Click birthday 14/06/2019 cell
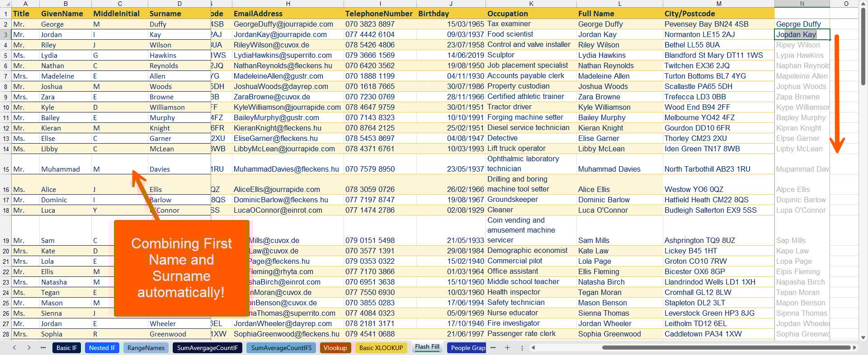The height and width of the screenshot is (355, 868). [451, 55]
